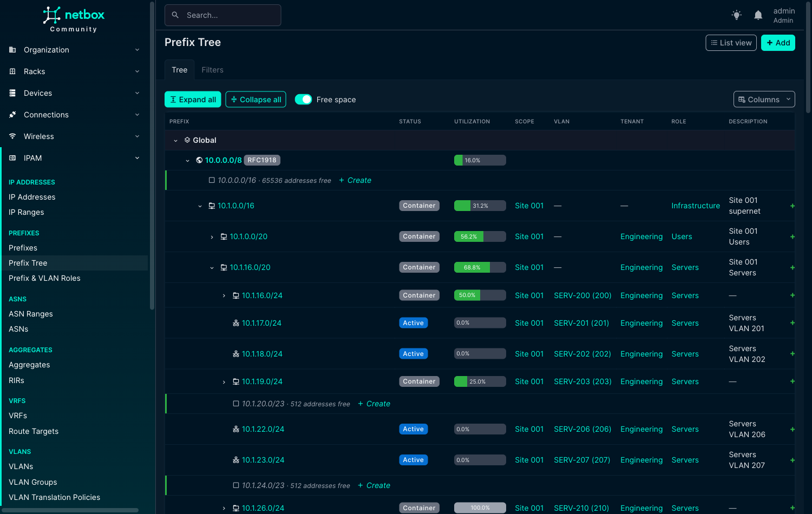The image size is (812, 514).
Task: Click the Collapse all button
Action: coord(256,100)
